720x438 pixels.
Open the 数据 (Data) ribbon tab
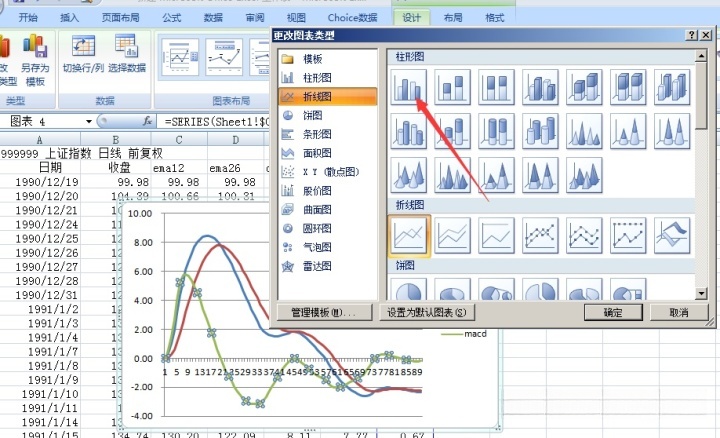(213, 17)
